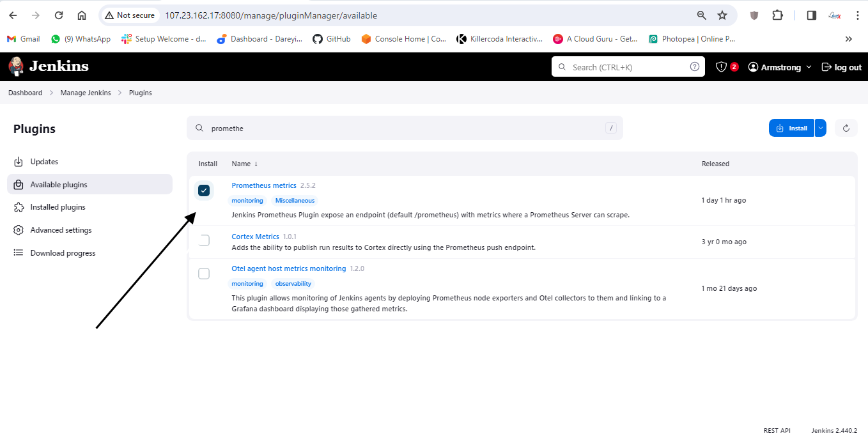Go to Advanced settings in sidebar

[61, 230]
